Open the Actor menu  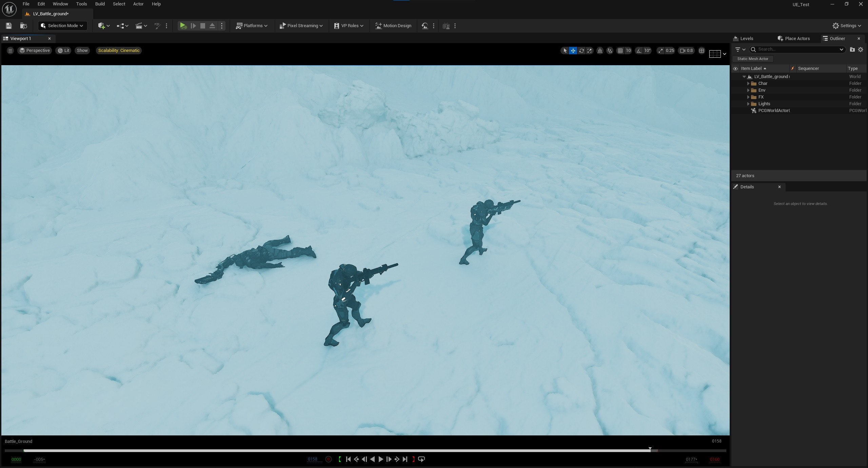(x=138, y=4)
